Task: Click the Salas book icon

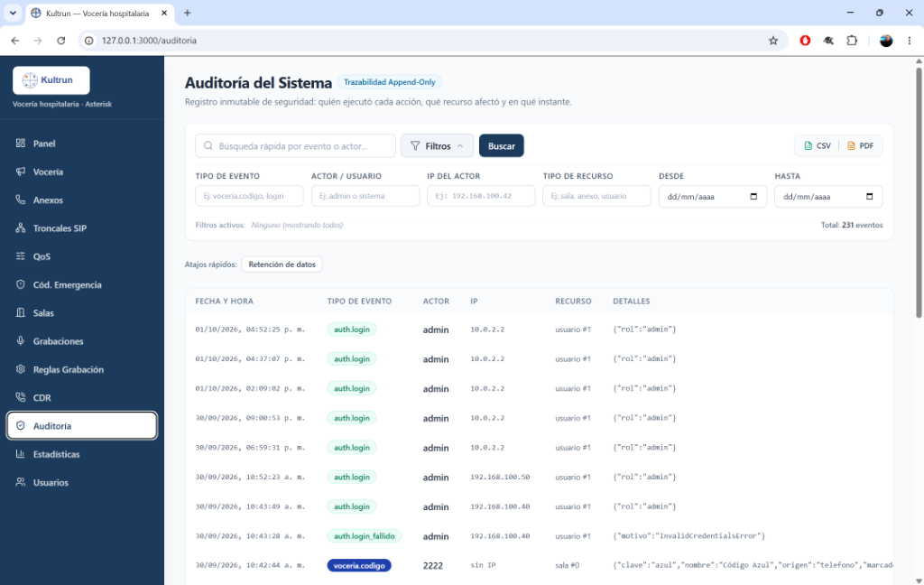Action: click(x=21, y=313)
